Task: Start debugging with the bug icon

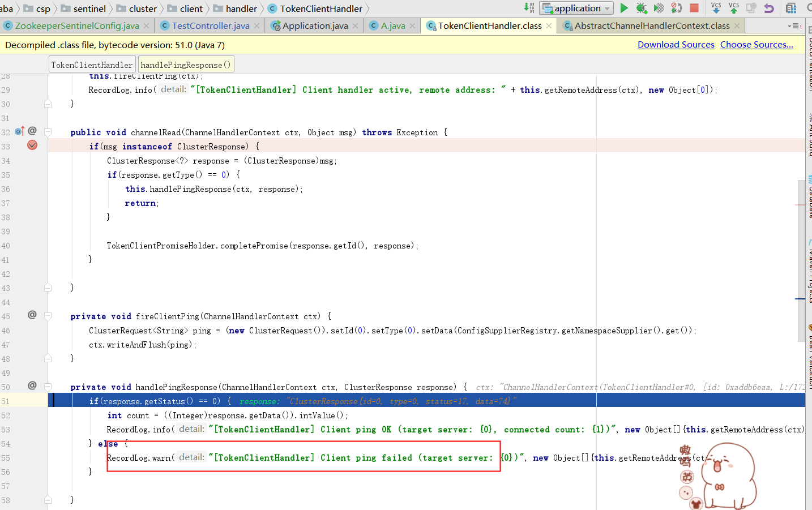Action: pos(642,8)
